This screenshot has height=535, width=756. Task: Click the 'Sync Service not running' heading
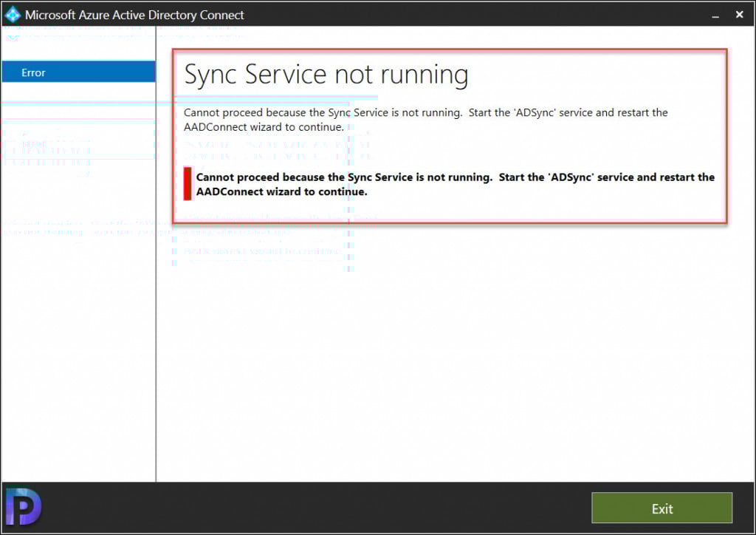click(x=326, y=75)
